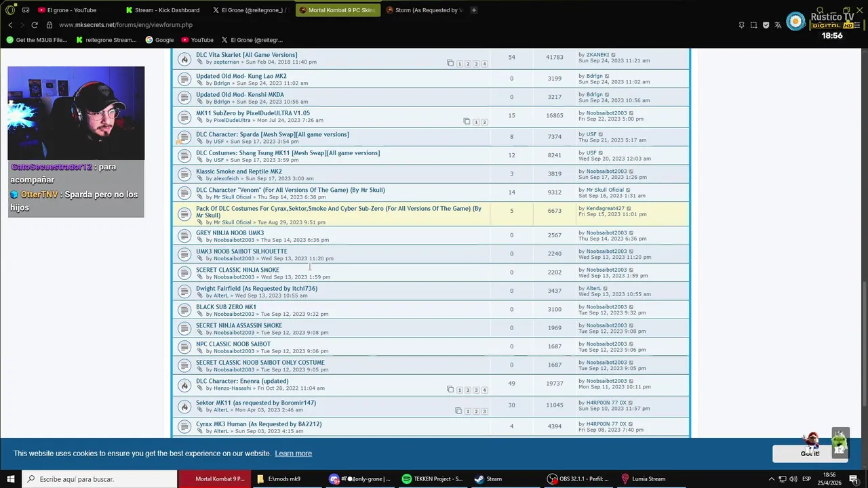Open Lumia Stream from the taskbar
The height and width of the screenshot is (488, 868).
click(643, 479)
